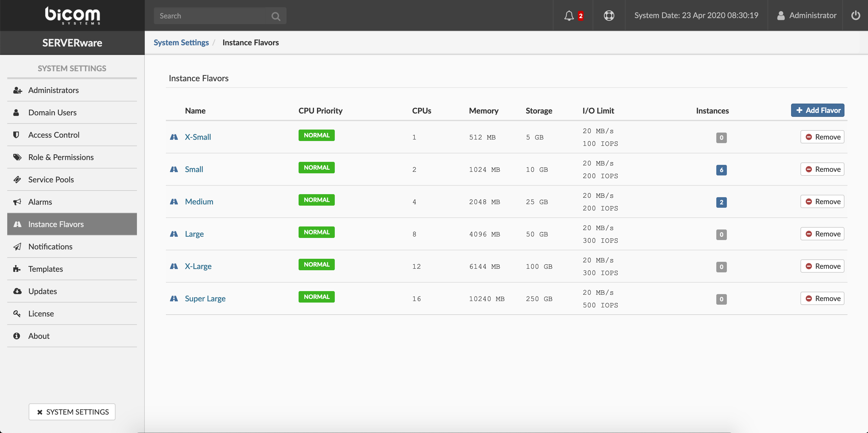Open Service Pools in sidebar
The image size is (868, 433).
tap(51, 179)
